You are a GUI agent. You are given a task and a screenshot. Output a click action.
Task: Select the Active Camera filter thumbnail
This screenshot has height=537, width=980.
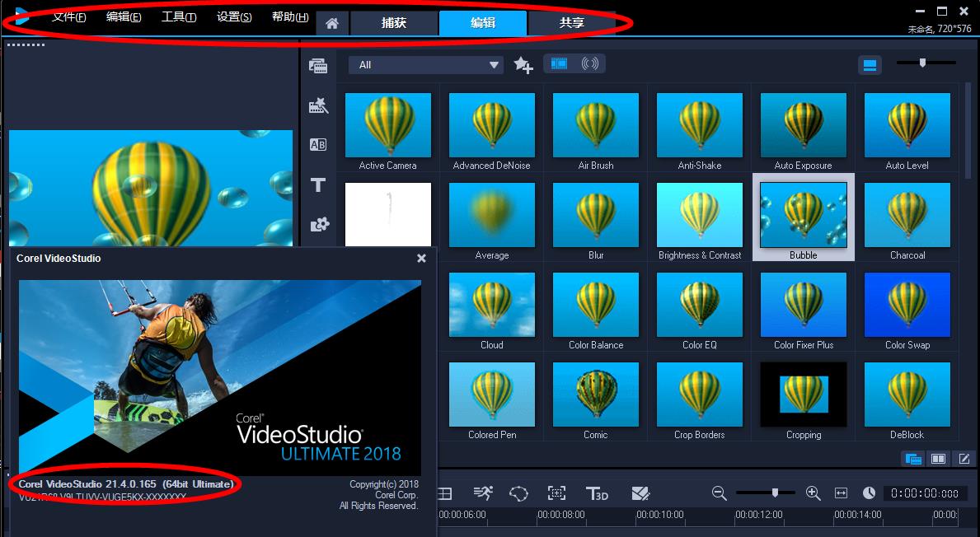point(388,125)
